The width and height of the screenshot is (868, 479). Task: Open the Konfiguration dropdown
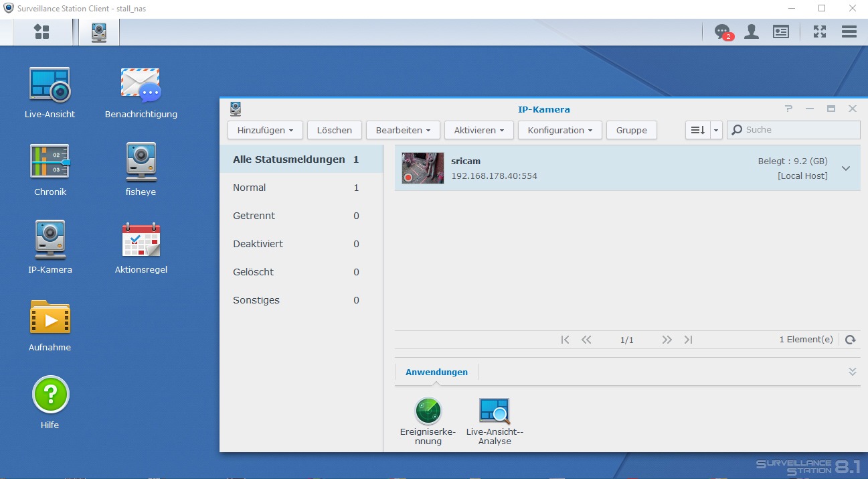[x=560, y=130]
